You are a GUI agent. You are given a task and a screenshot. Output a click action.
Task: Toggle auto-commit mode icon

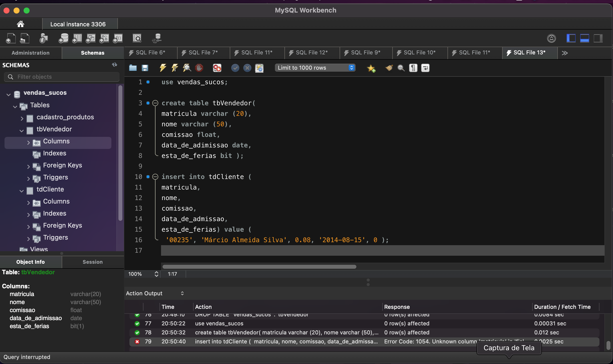(259, 68)
